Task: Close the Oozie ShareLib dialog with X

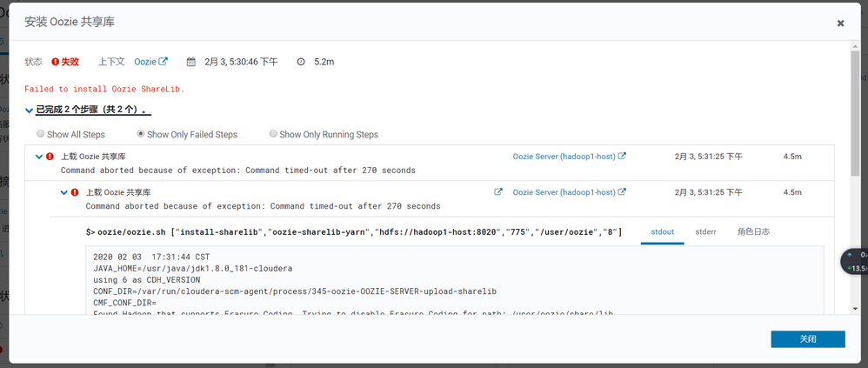Action: [840, 23]
